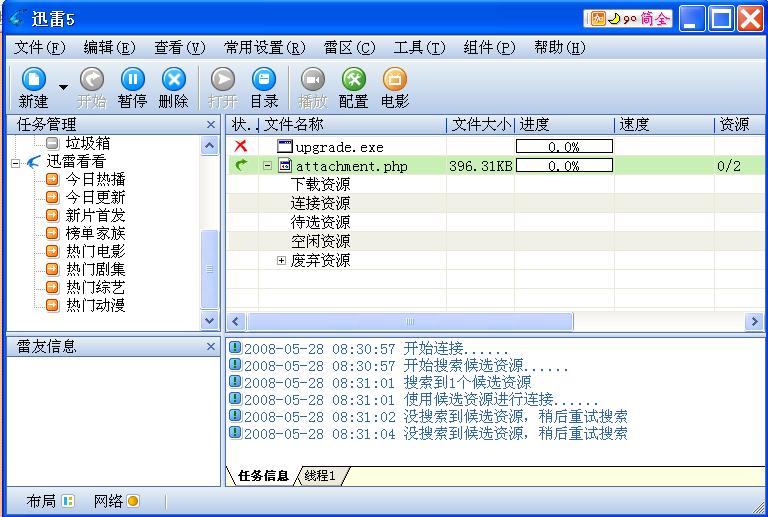Collapse the 迅雷看看 tree node

pos(16,163)
